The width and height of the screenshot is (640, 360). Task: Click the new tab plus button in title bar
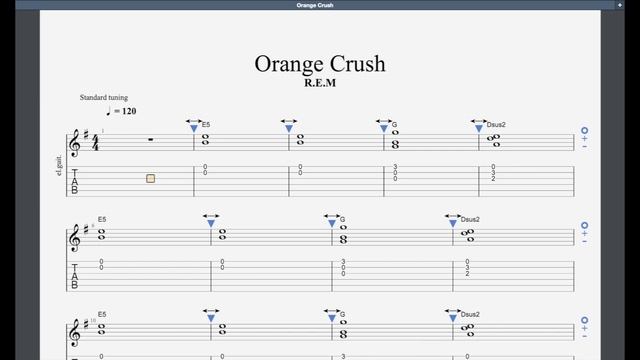point(620,5)
